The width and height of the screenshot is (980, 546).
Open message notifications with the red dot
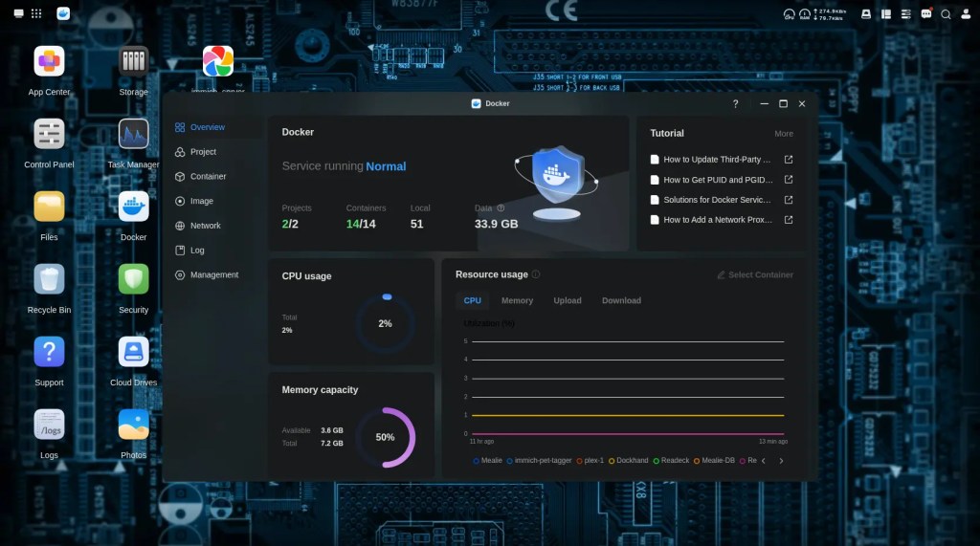[x=926, y=13]
